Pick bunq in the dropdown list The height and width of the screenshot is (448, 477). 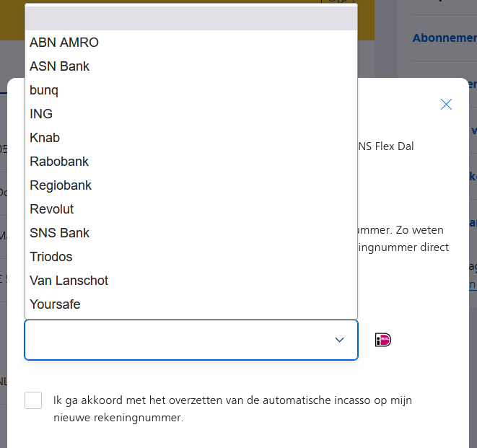(x=44, y=90)
